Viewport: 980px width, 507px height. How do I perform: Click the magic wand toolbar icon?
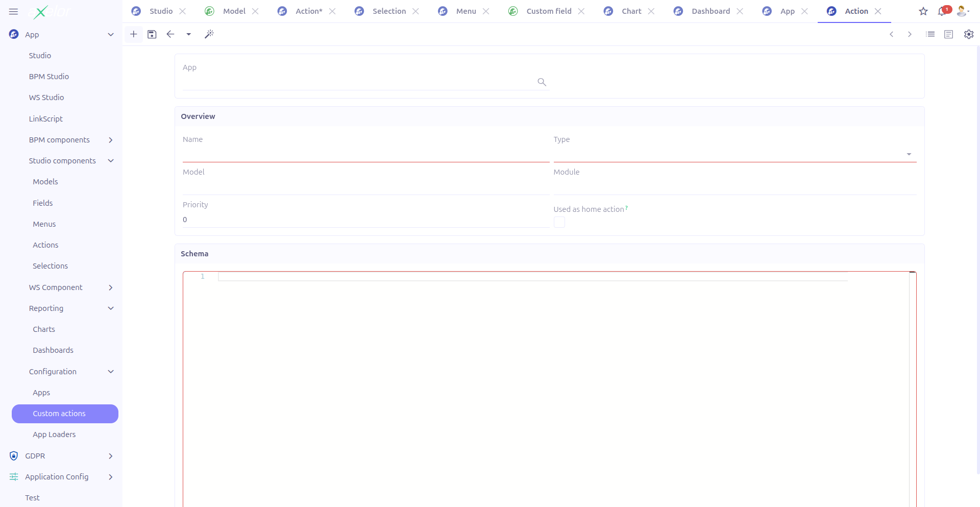click(x=209, y=34)
